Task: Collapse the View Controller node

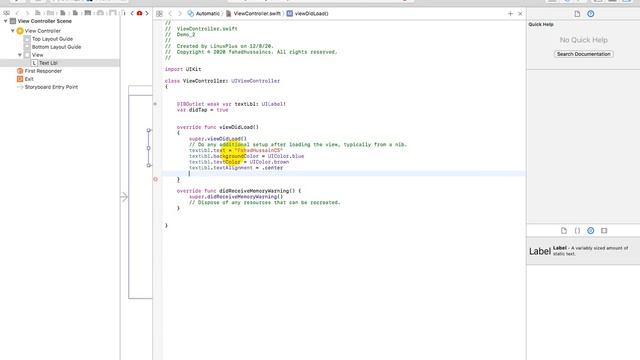Action: [13, 31]
